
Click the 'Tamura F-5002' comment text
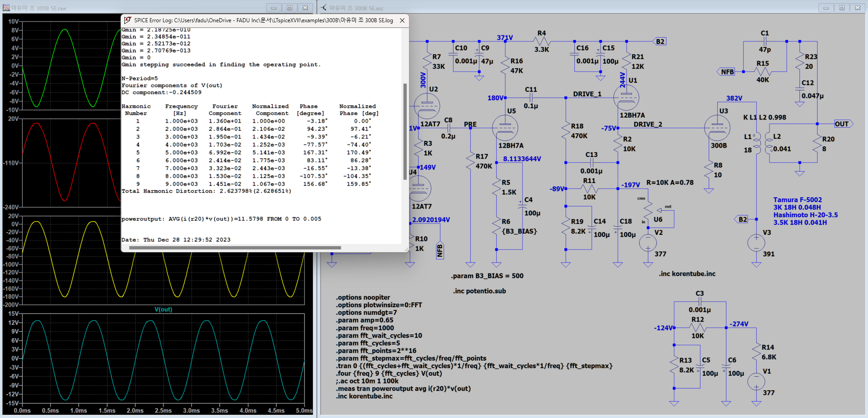798,199
